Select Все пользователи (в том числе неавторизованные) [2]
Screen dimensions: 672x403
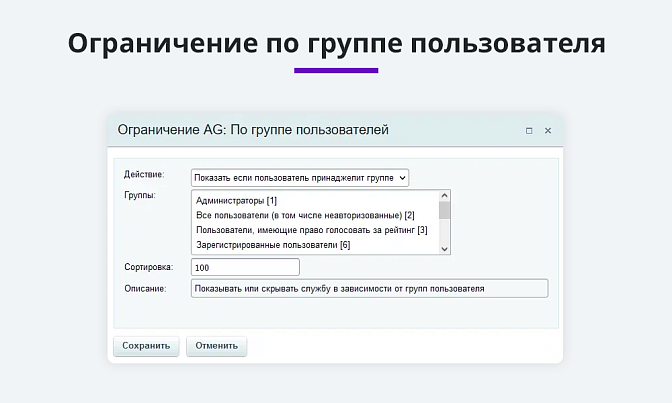pyautogui.click(x=305, y=215)
